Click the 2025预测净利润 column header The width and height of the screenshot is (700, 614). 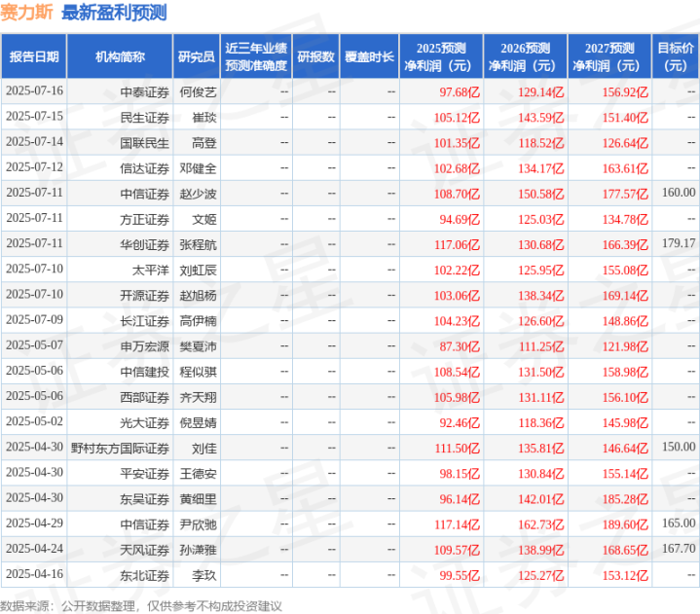pos(441,56)
